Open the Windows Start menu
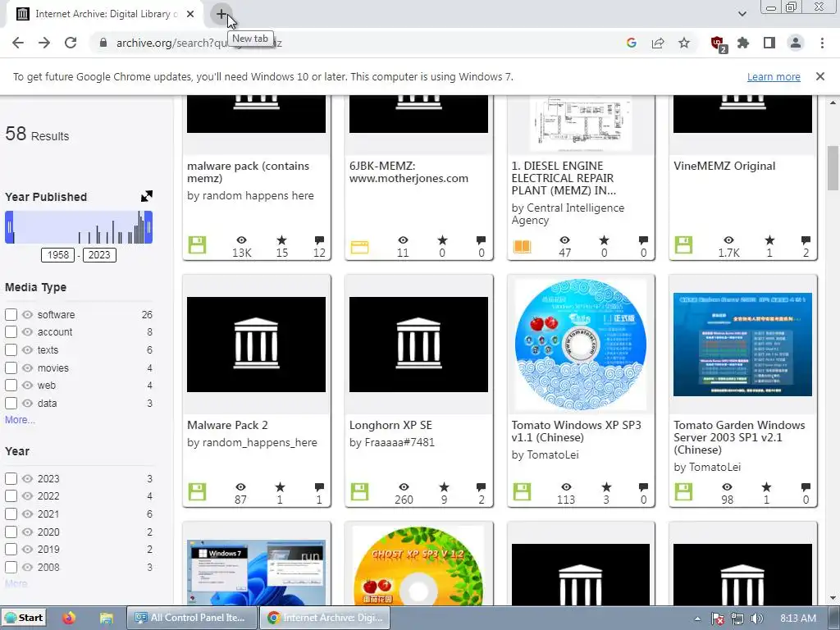This screenshot has height=630, width=840. (24, 618)
